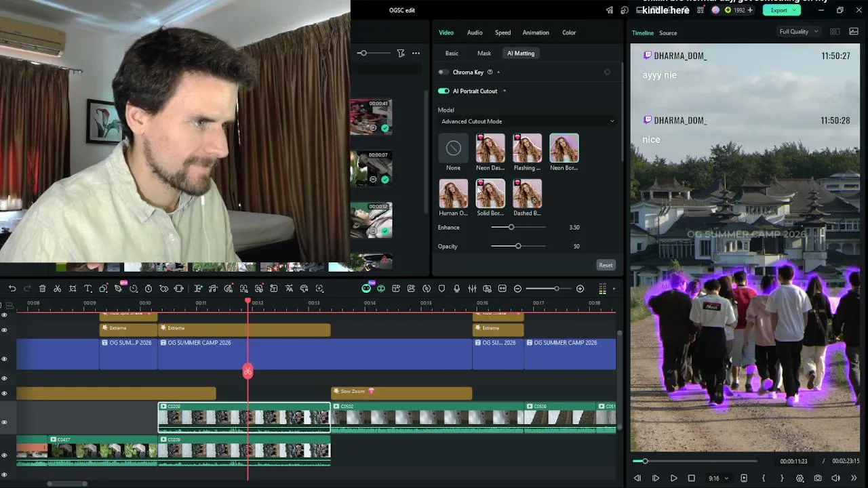The image size is (868, 488).
Task: Open the Speed tab
Action: 502,33
